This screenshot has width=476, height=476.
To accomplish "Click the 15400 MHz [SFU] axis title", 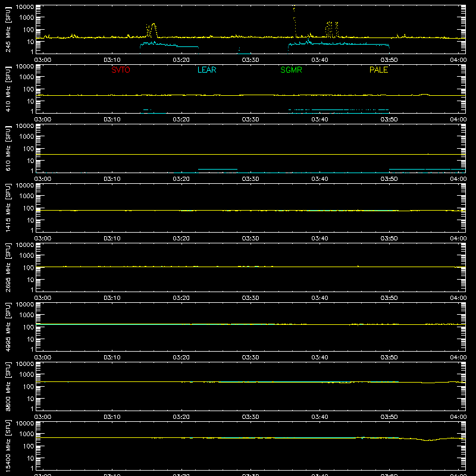I will (8, 446).
